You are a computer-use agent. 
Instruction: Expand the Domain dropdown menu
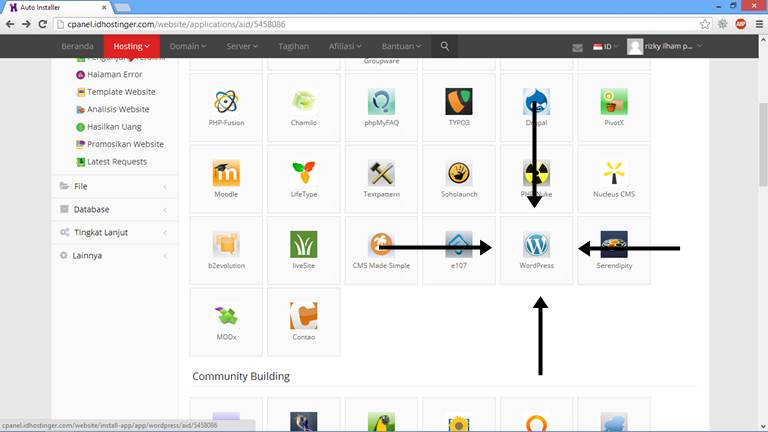coord(188,46)
